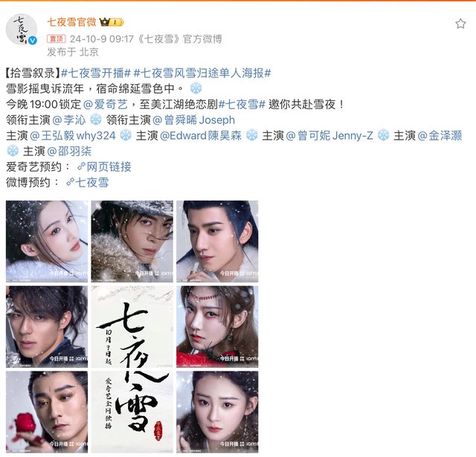476x457 pixels.
Task: Open the 七夜雪官微 account name
Action: (71, 22)
